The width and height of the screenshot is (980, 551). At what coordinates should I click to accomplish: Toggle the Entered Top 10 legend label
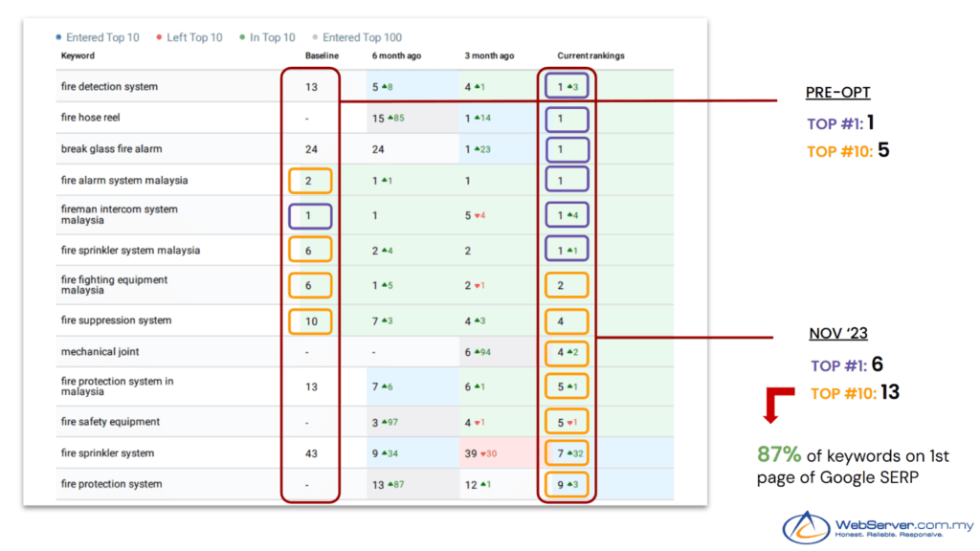tap(102, 38)
